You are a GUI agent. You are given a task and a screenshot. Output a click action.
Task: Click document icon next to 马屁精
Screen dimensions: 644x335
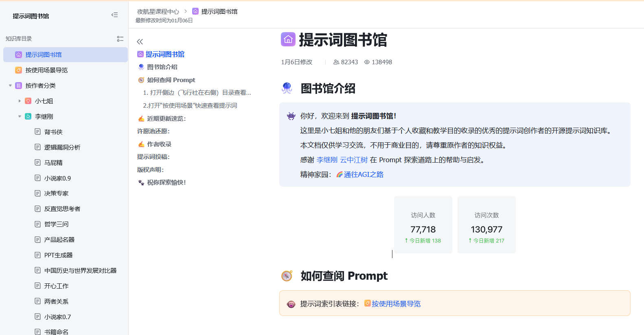pos(38,163)
